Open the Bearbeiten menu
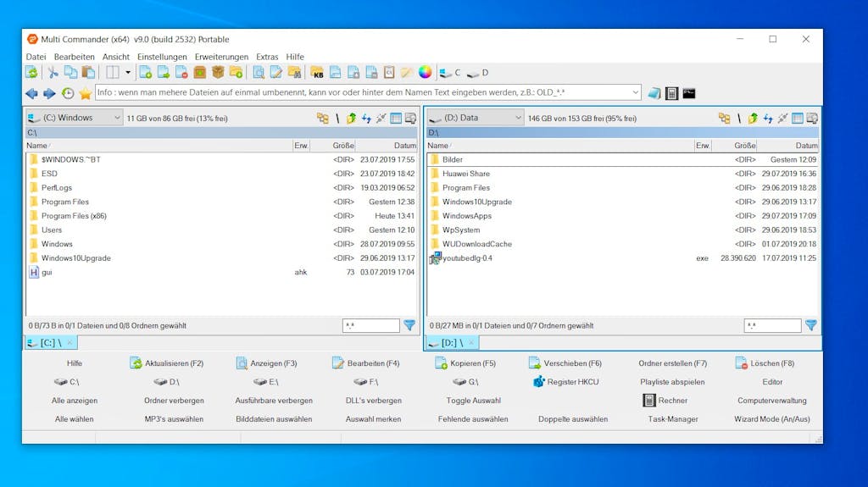Viewport: 868px width, 487px height. 75,57
